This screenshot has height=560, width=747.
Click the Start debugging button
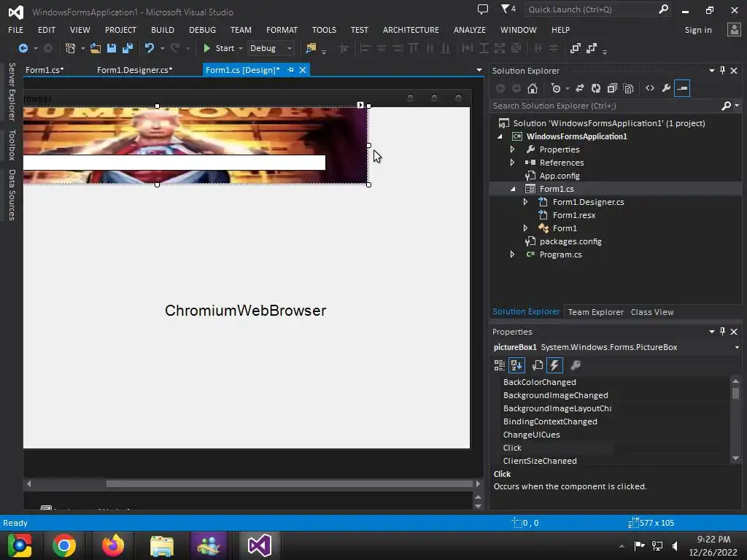coord(219,48)
